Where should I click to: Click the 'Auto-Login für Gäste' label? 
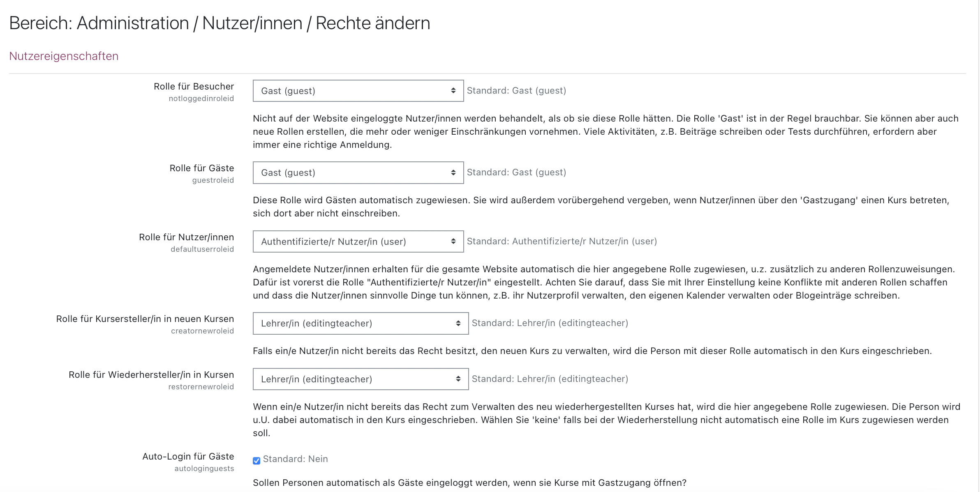pos(188,456)
